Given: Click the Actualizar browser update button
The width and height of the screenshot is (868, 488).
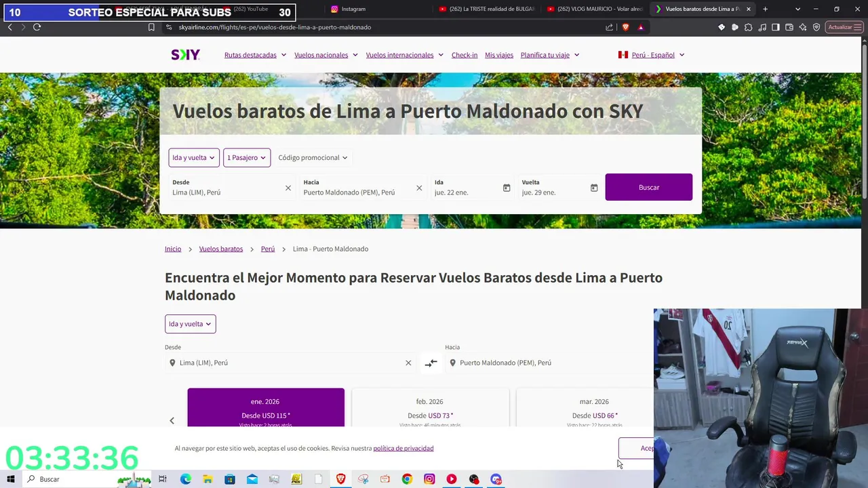Looking at the screenshot, I should [x=844, y=27].
